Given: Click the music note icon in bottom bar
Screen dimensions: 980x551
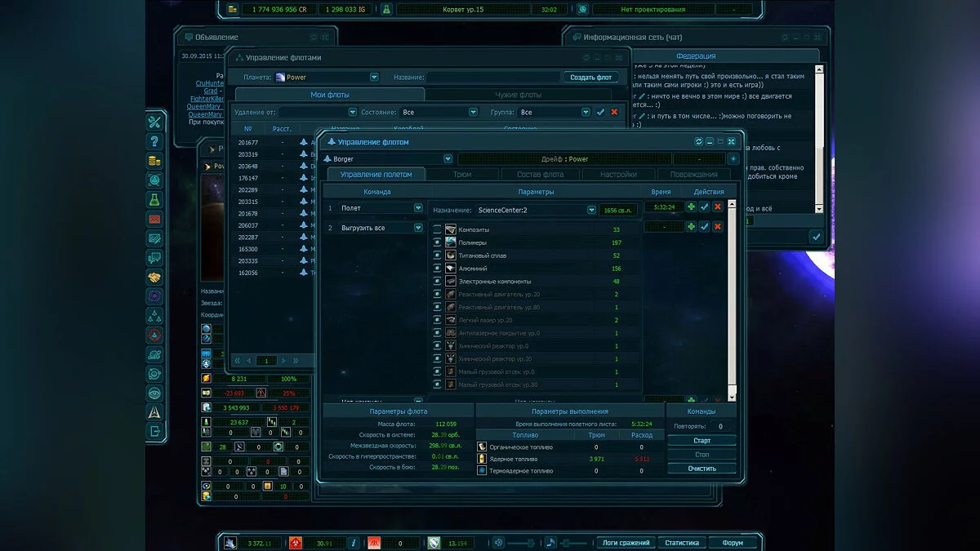Looking at the screenshot, I should click(550, 542).
